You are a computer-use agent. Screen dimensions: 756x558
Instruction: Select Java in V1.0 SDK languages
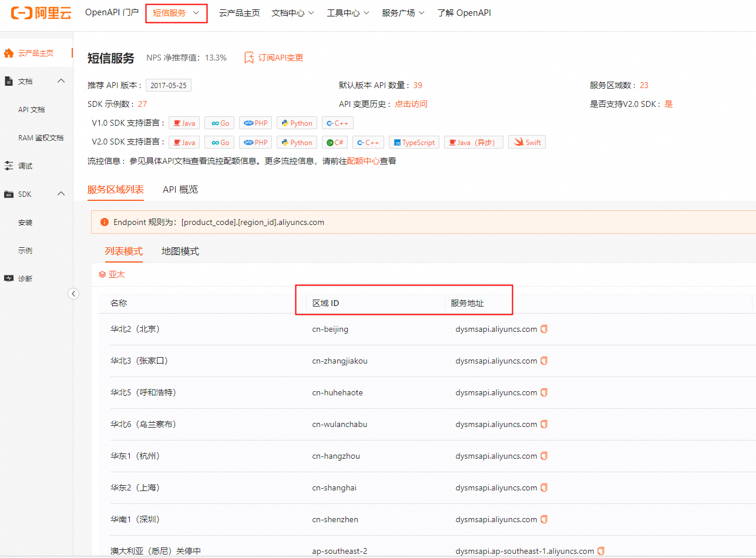click(x=184, y=123)
